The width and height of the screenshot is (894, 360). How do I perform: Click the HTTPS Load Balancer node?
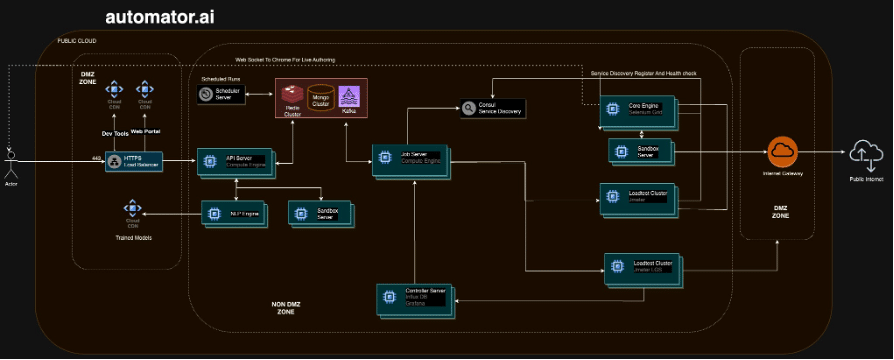coord(133,161)
